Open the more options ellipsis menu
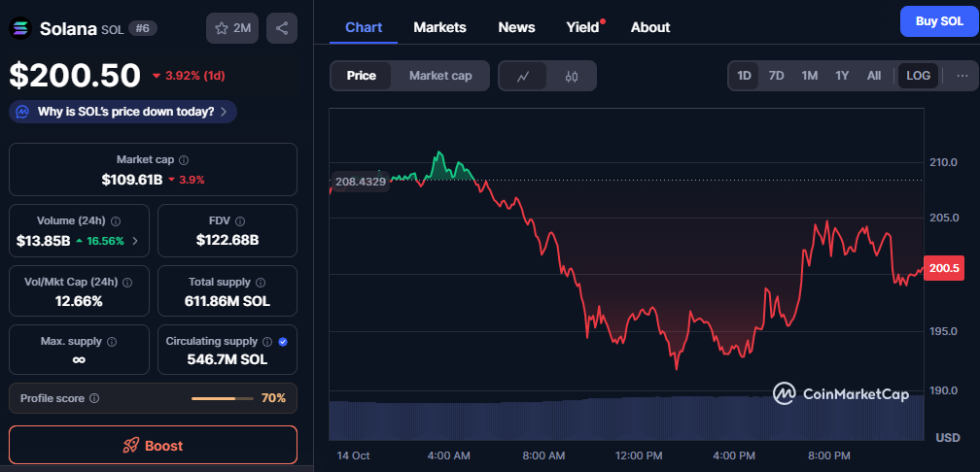This screenshot has width=980, height=472. (962, 76)
